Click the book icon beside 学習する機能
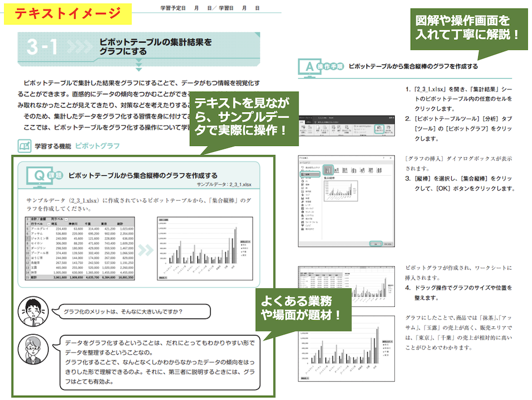Image resolution: width=532 pixels, height=400 pixels. (x=24, y=146)
